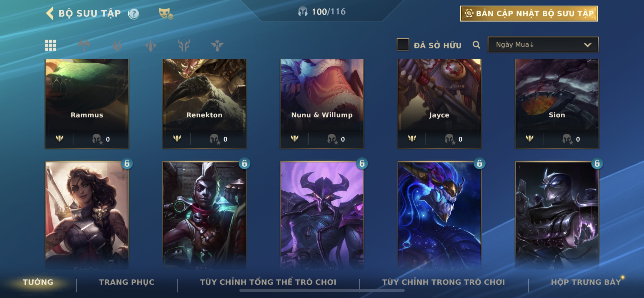644x298 pixels.
Task: Open the Jayce champion card
Action: [x=439, y=104]
